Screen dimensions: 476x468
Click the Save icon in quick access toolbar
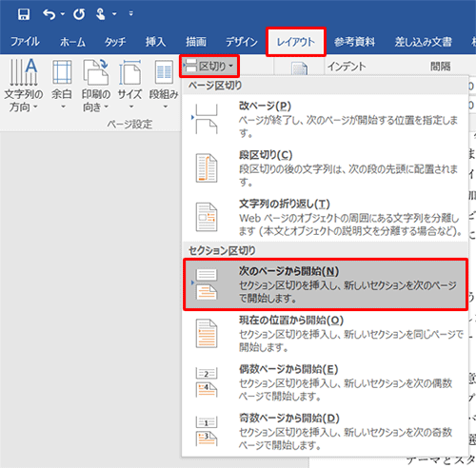point(24,14)
